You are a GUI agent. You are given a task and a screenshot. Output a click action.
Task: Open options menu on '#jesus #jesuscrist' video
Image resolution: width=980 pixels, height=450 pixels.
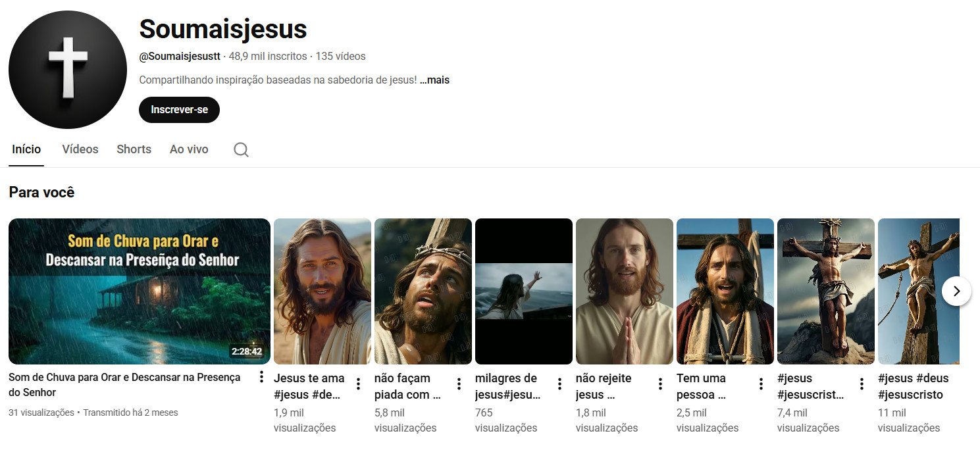pyautogui.click(x=862, y=382)
